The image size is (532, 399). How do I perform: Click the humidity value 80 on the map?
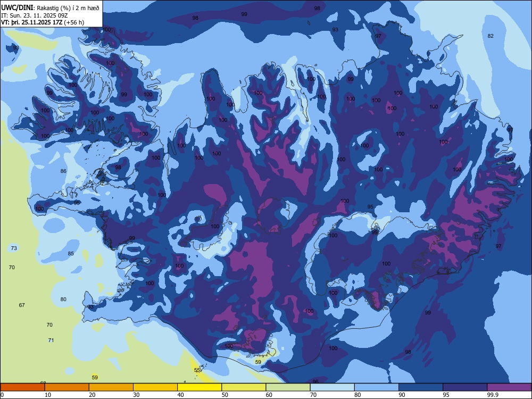63,299
